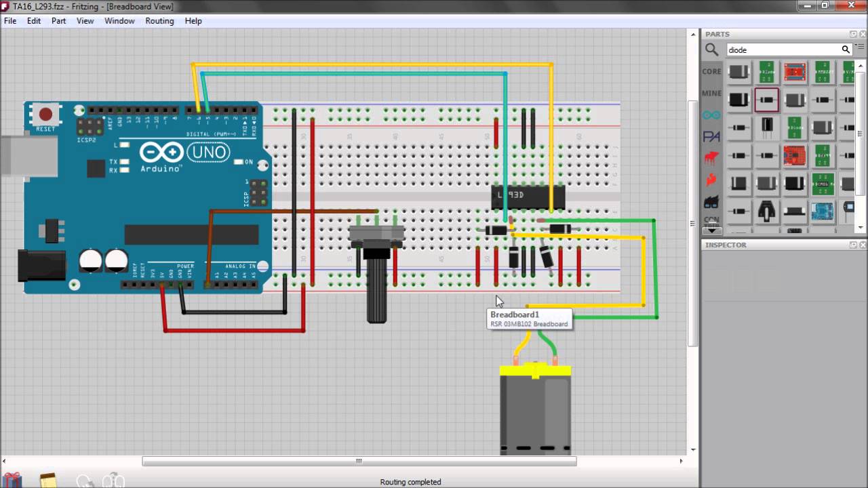Click the Add a note icon
868x488 pixels.
pos(48,481)
